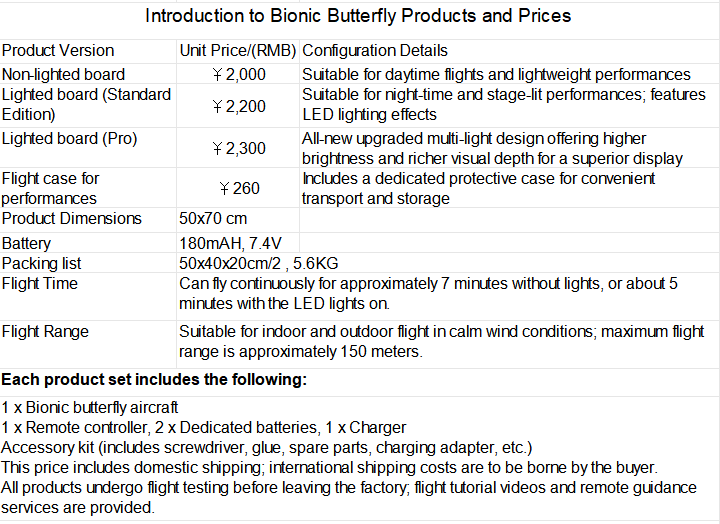Select the Unit Price/(RMB) header cell
720x524 pixels.
pos(238,51)
